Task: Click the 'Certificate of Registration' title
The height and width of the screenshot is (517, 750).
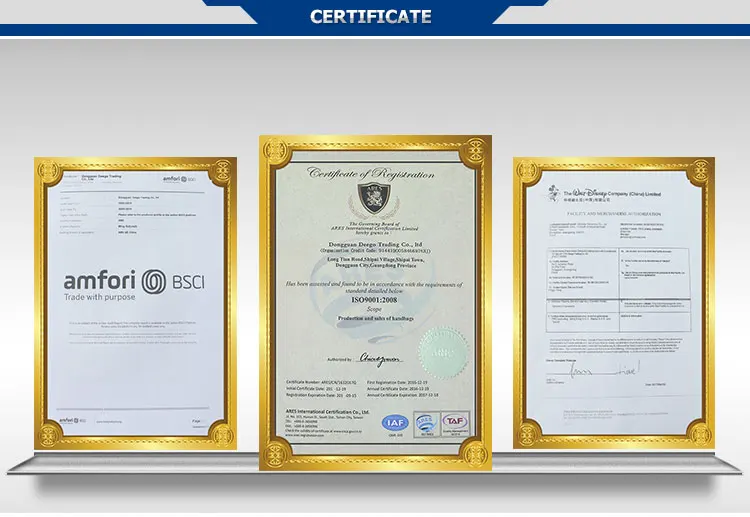Action: pyautogui.click(x=371, y=173)
